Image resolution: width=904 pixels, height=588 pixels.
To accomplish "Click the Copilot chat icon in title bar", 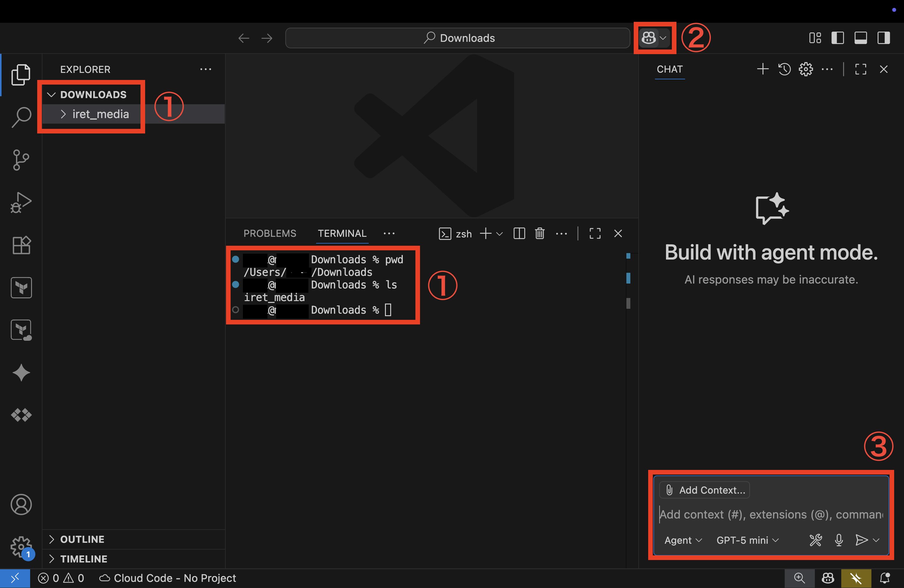I will tap(649, 38).
